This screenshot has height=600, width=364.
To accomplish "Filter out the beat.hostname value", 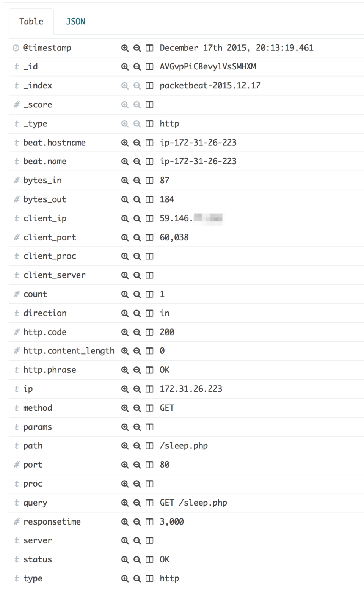I will click(x=137, y=143).
